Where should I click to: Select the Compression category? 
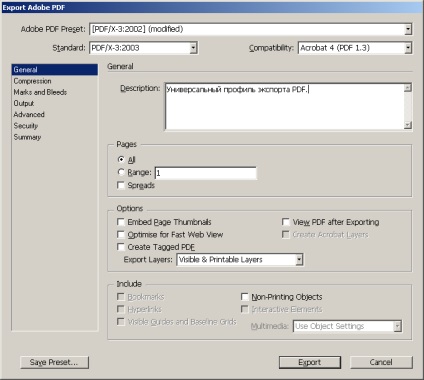tap(32, 81)
